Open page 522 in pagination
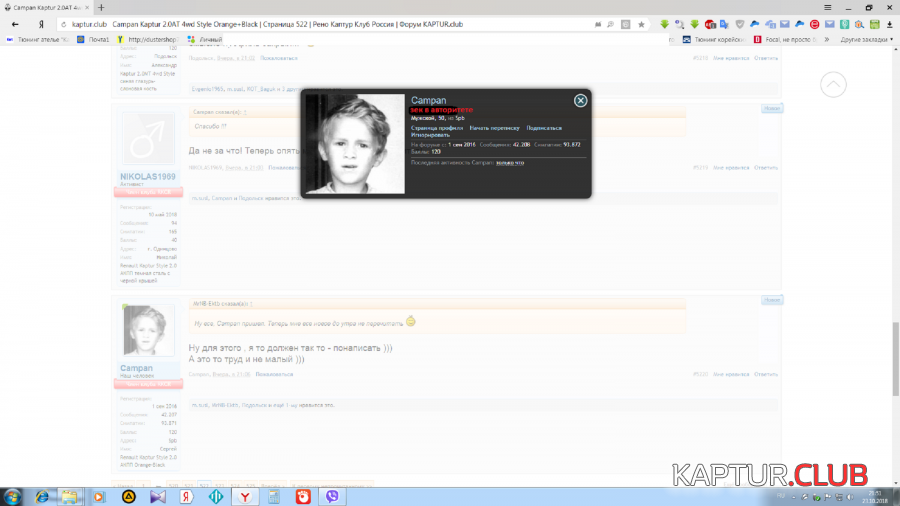The image size is (900, 506). 204,485
